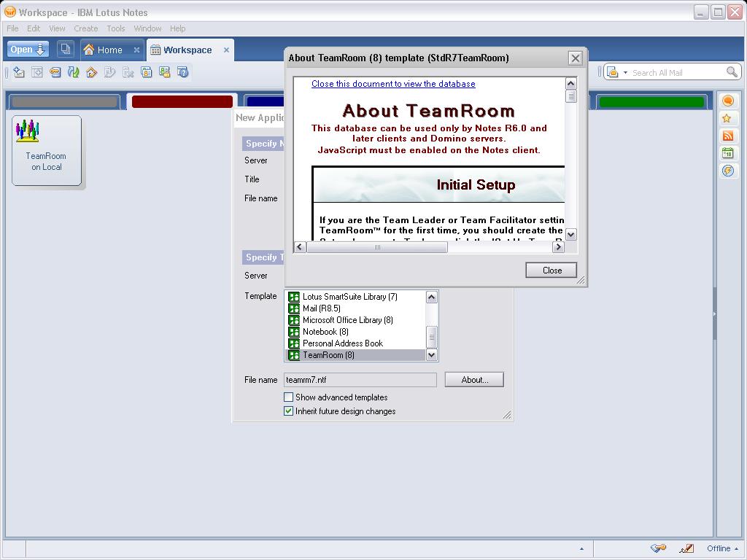Click the second toolbar icon with sparkle
Viewport: 747px width, 560px height.
(36, 72)
